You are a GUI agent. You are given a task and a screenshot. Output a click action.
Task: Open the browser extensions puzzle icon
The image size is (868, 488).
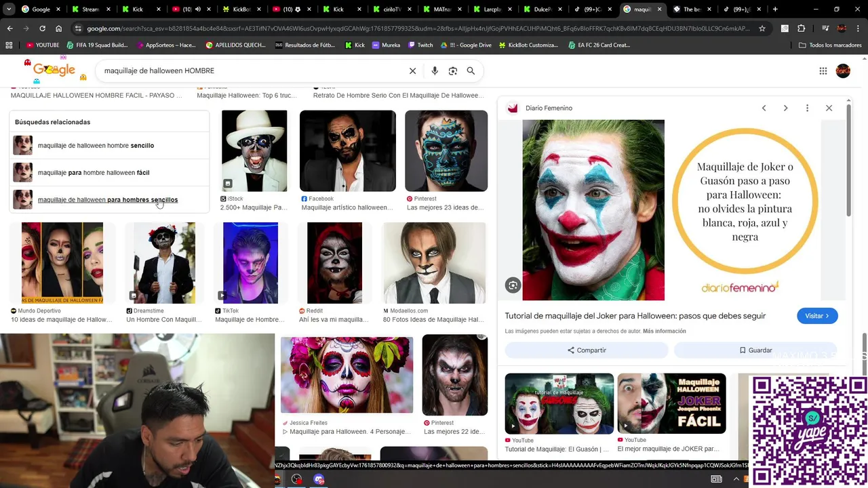[x=802, y=28]
